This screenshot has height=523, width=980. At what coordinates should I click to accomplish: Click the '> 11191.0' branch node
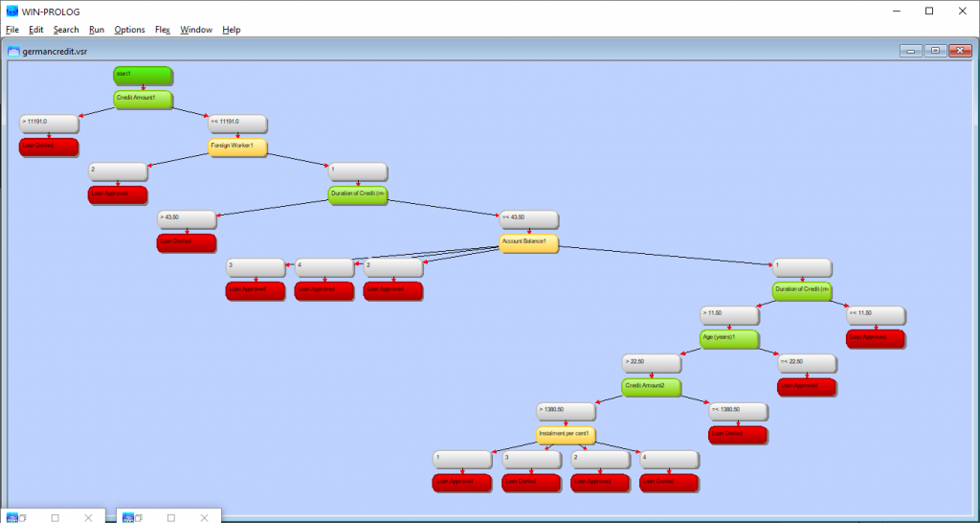click(48, 123)
